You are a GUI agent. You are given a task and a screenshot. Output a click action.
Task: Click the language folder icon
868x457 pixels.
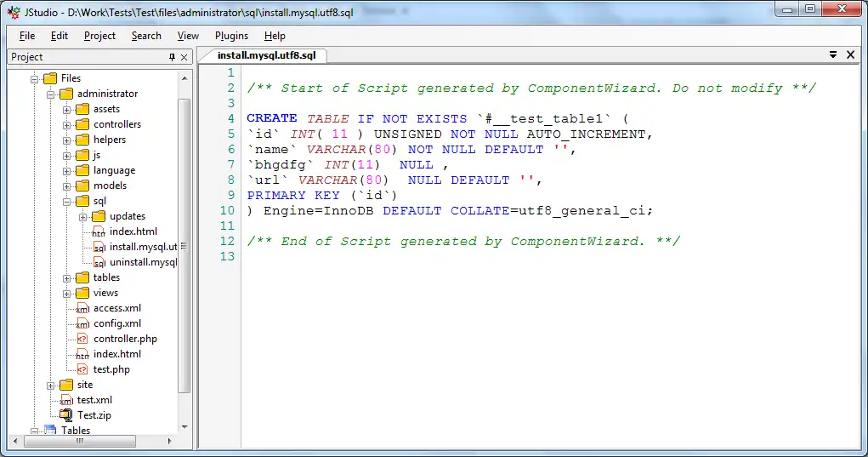[82, 170]
